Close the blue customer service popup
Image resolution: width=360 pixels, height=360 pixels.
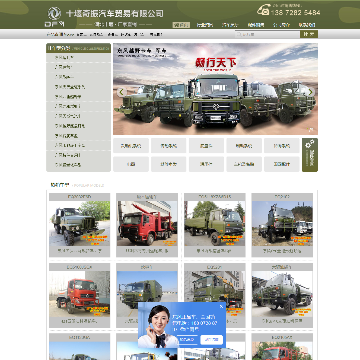[221, 306]
